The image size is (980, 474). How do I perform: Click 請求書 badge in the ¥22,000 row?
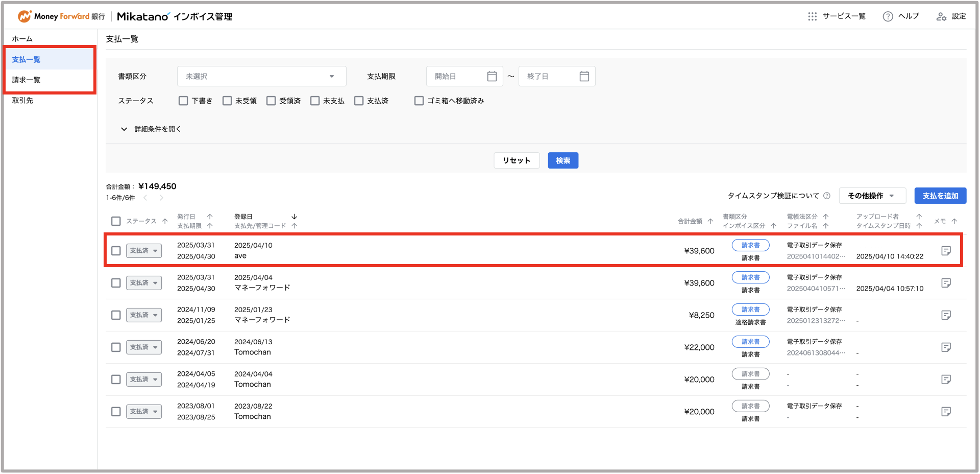click(x=750, y=342)
